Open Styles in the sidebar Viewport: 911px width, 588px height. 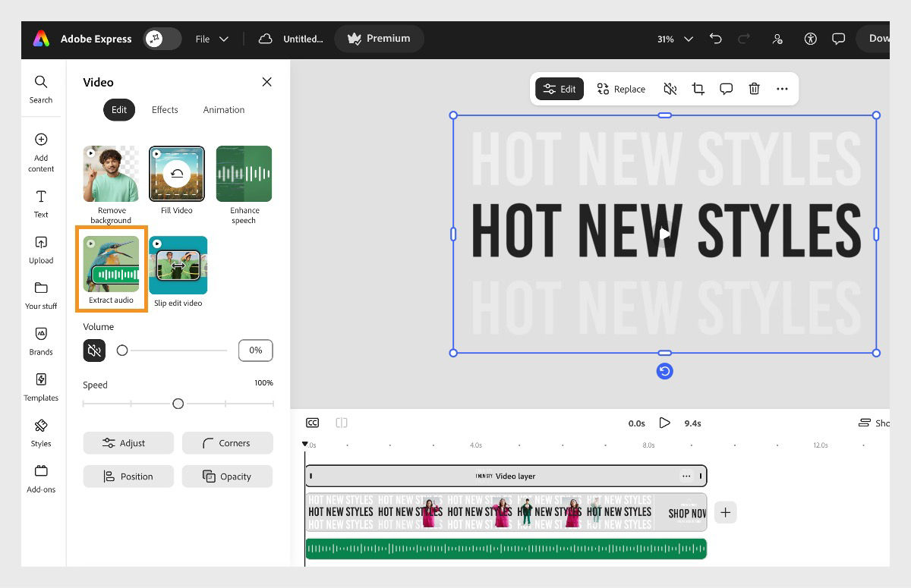(x=41, y=432)
